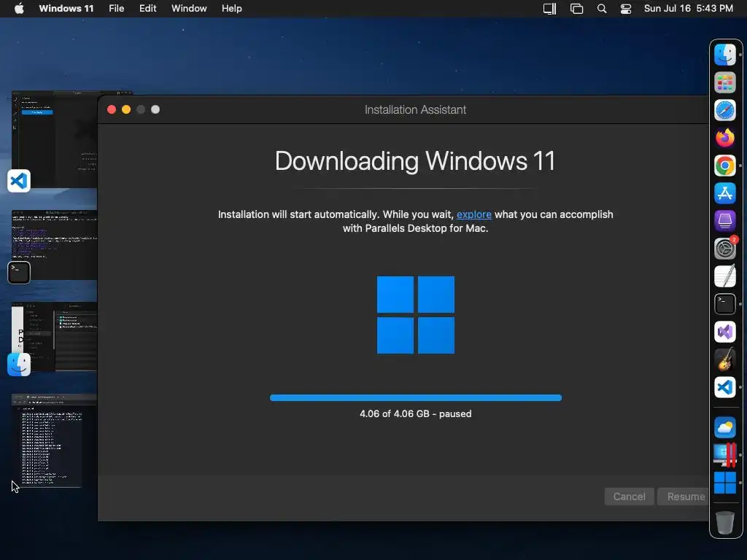Click the explore link
747x560 pixels.
point(474,215)
